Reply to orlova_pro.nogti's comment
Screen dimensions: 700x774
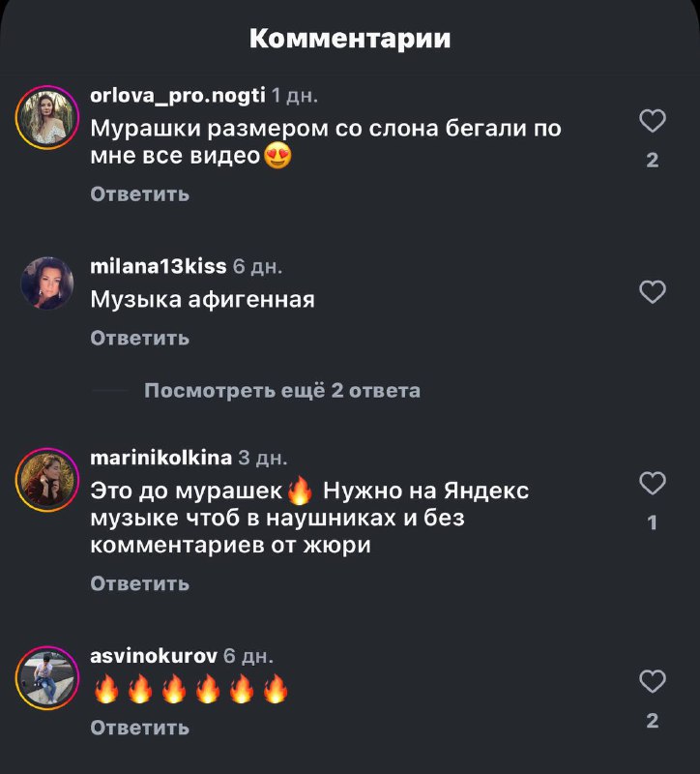139,194
